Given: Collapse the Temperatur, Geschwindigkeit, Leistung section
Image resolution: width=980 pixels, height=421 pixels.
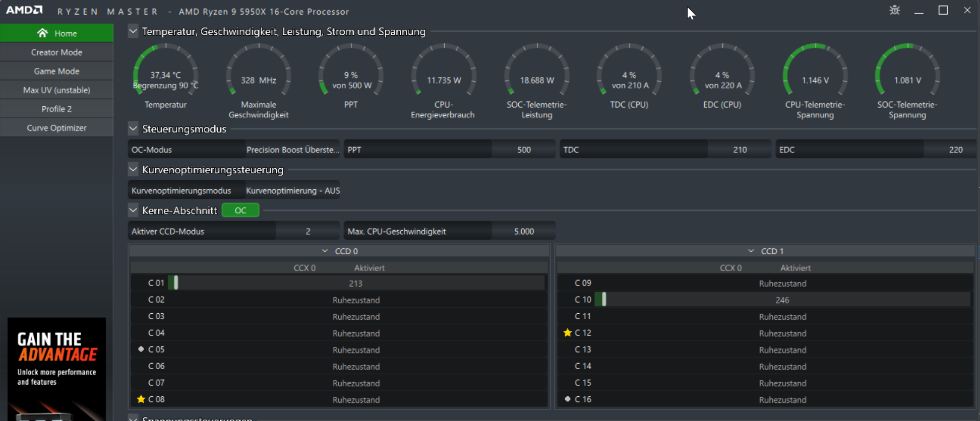Looking at the screenshot, I should (x=133, y=31).
